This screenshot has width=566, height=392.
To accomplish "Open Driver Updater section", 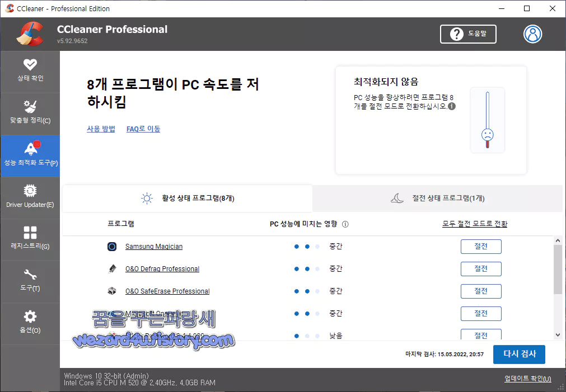I will tap(30, 197).
